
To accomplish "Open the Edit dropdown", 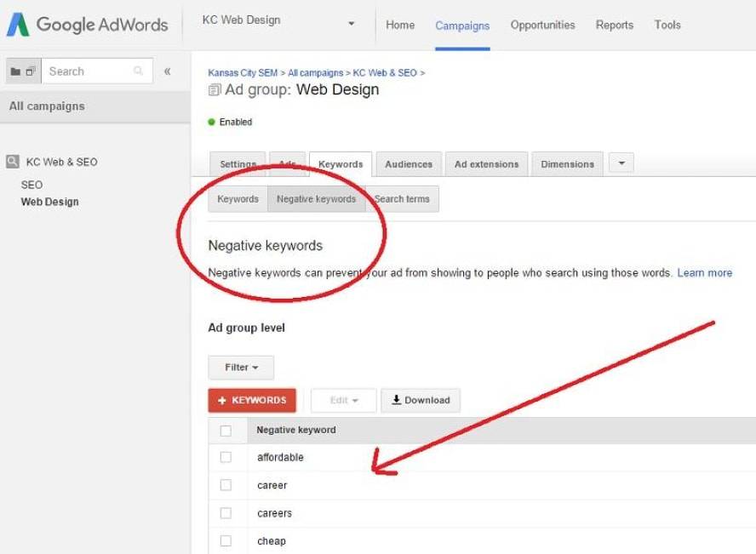I will (344, 400).
